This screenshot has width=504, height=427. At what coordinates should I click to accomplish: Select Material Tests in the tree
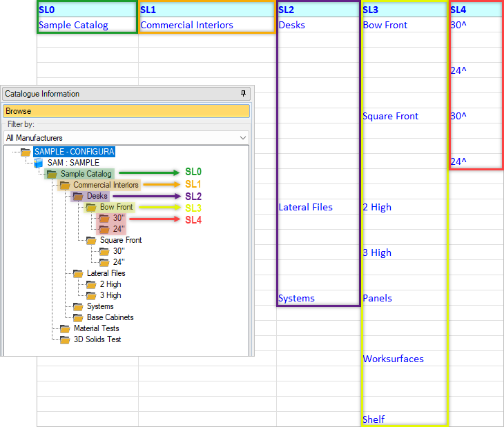(97, 328)
